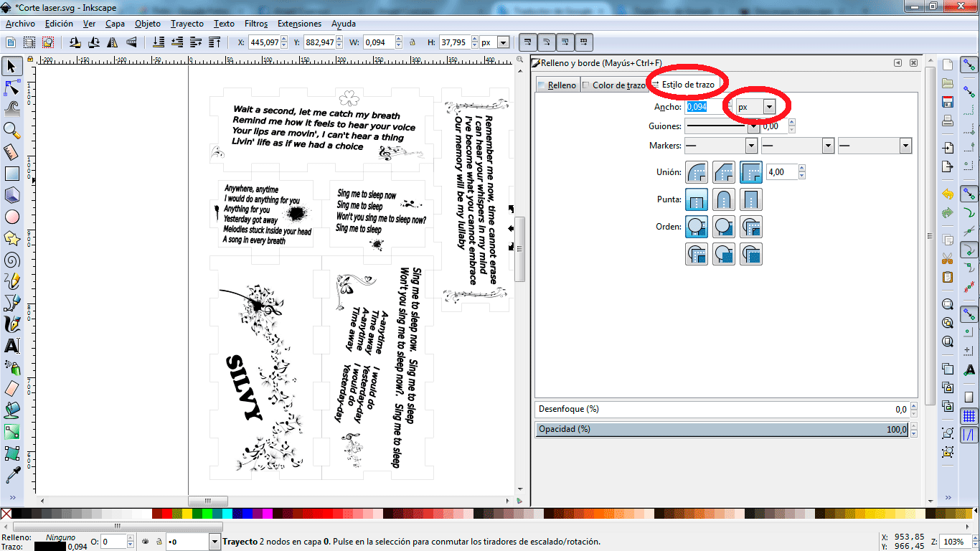Click the Ancho stroke width field
This screenshot has width=980, height=551.
click(707, 107)
